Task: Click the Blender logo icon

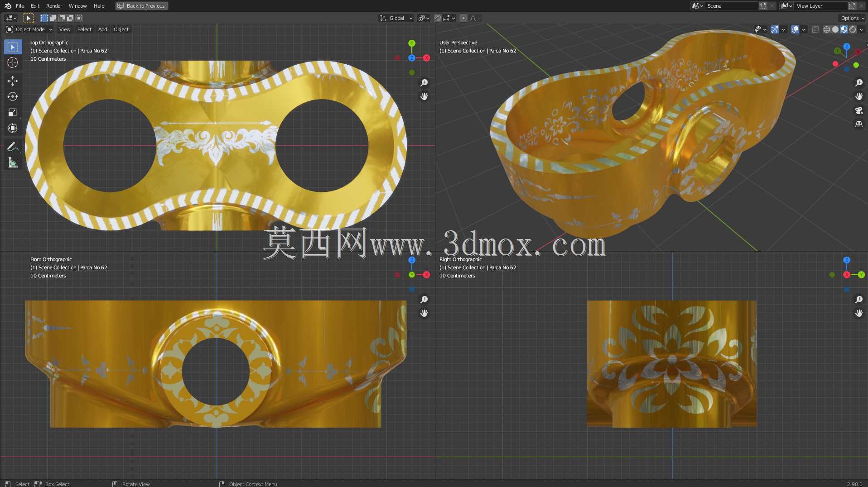Action: (x=8, y=6)
